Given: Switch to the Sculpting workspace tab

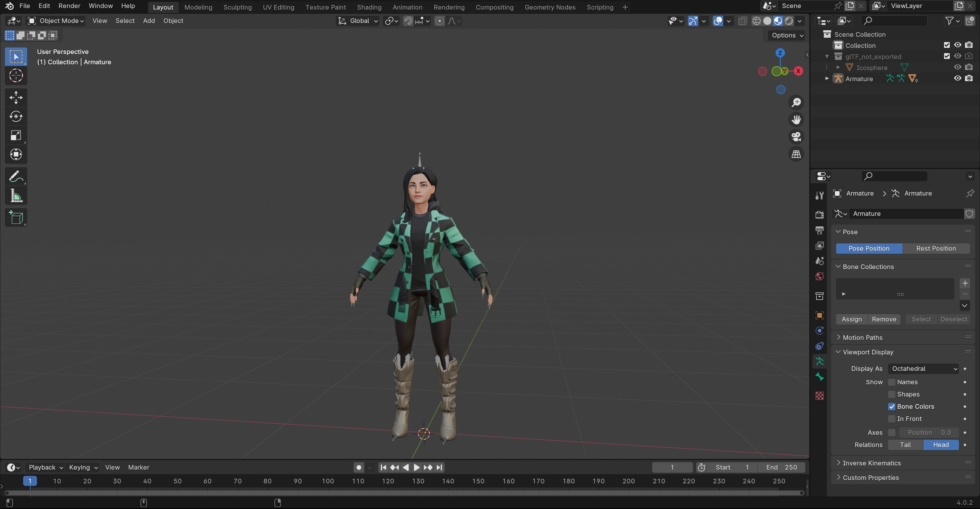Looking at the screenshot, I should tap(237, 7).
